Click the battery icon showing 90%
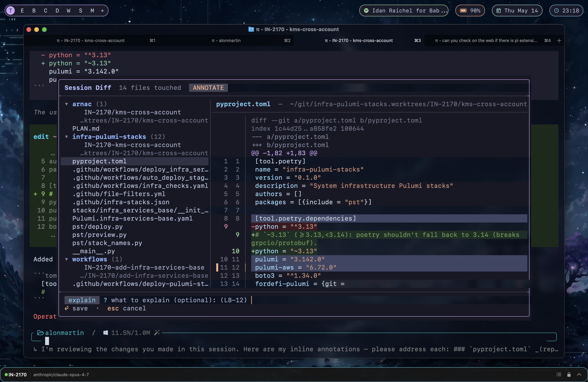Viewport: 588px width, 382px height. (x=463, y=11)
